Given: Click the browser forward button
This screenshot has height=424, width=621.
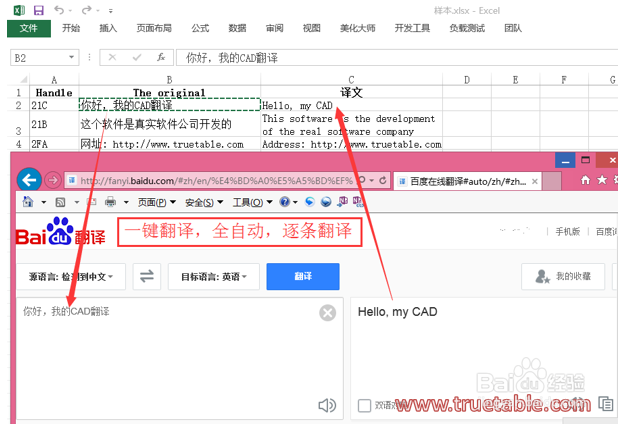Looking at the screenshot, I should (x=53, y=181).
